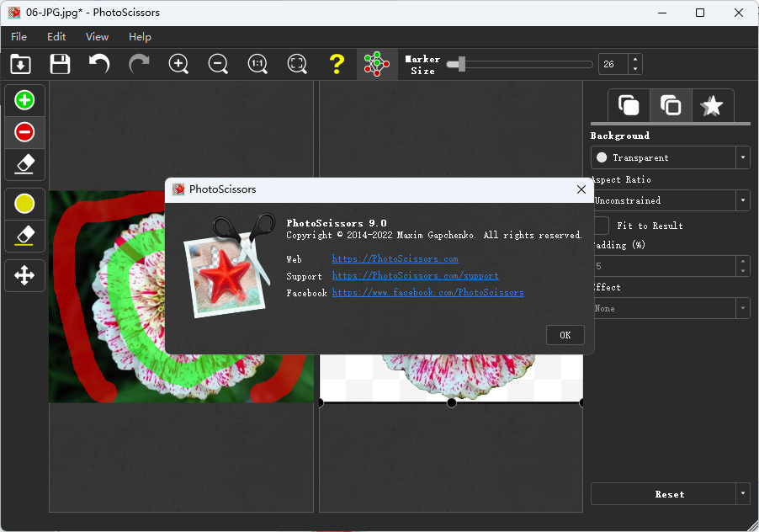Decrease padding with the down arrow
759x532 pixels.
(743, 271)
